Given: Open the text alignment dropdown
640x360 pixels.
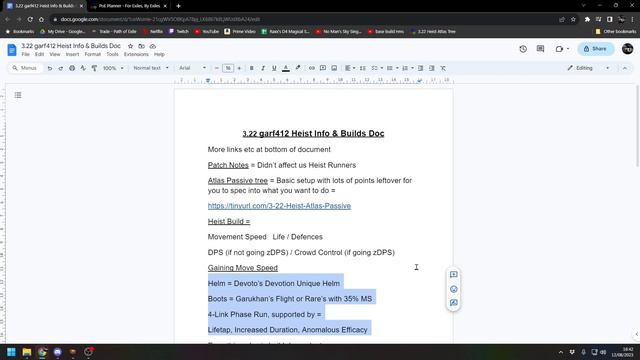Looking at the screenshot, I should tap(350, 68).
